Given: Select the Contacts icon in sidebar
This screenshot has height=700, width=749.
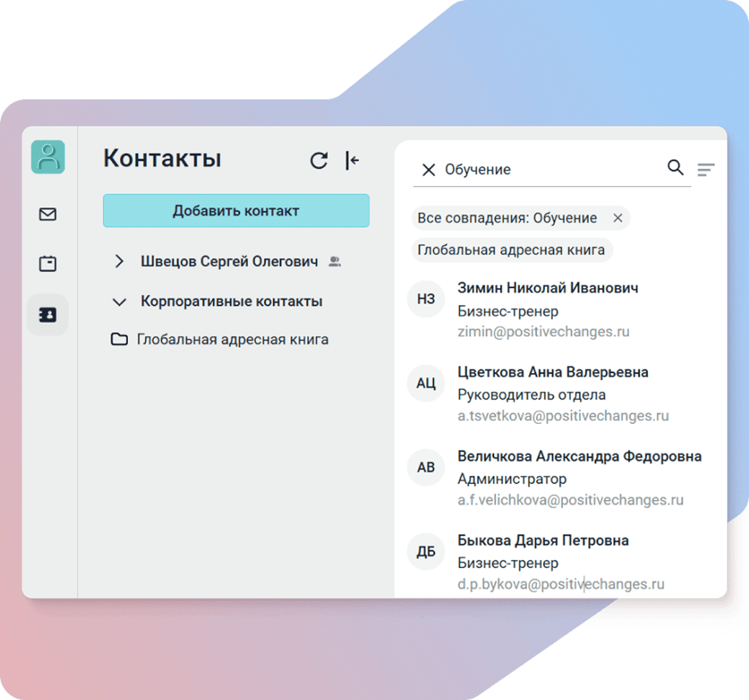Looking at the screenshot, I should pos(48,315).
